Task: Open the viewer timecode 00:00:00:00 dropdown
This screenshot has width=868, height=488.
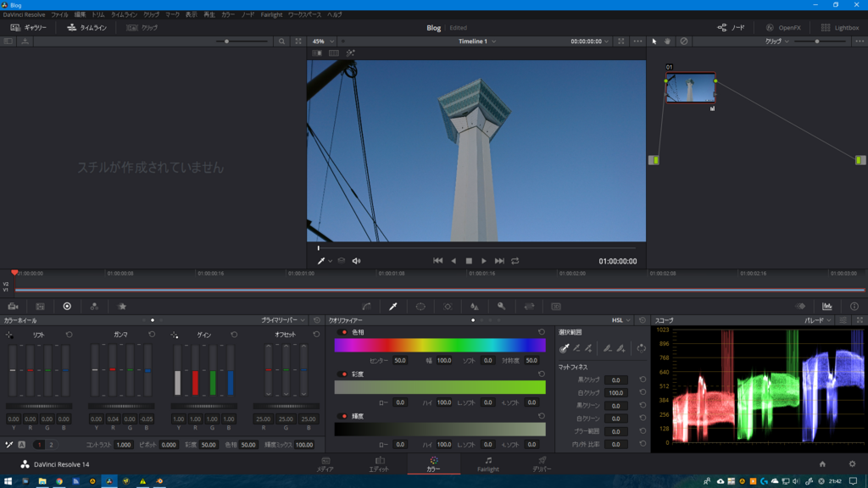Action: [x=590, y=42]
